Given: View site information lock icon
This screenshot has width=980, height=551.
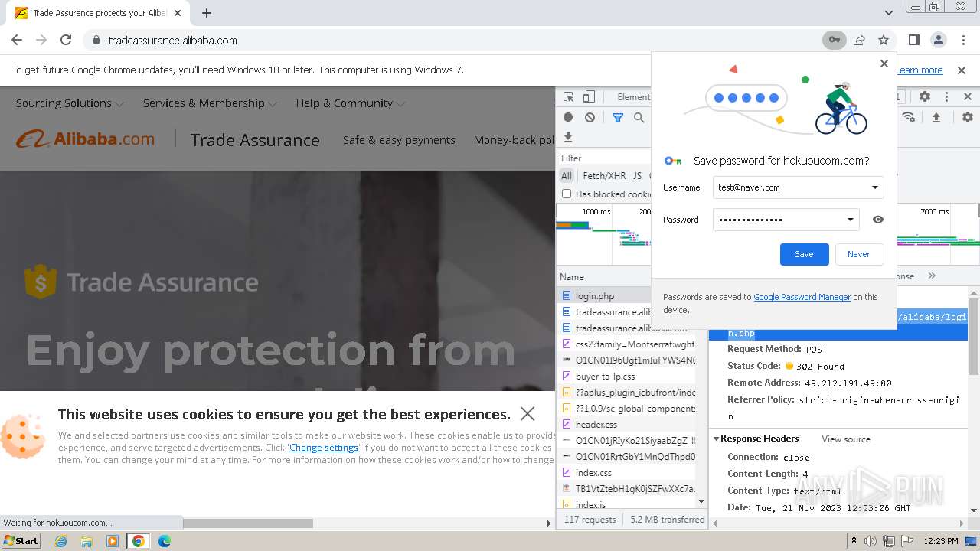Looking at the screenshot, I should pos(96,40).
